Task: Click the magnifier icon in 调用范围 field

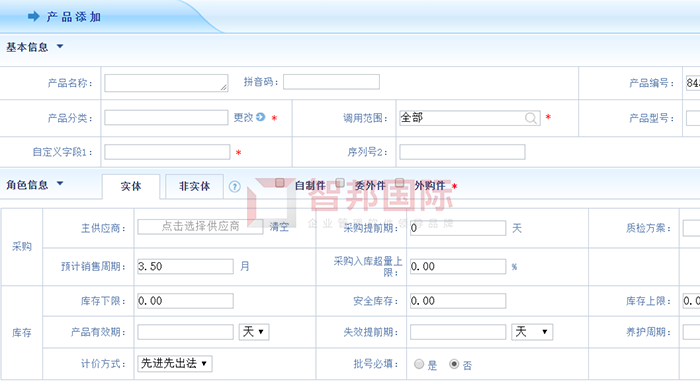Action: tap(531, 118)
